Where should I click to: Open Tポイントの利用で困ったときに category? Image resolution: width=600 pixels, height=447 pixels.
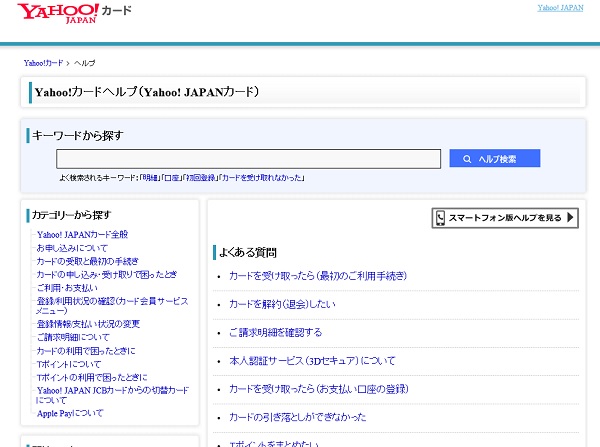92,377
